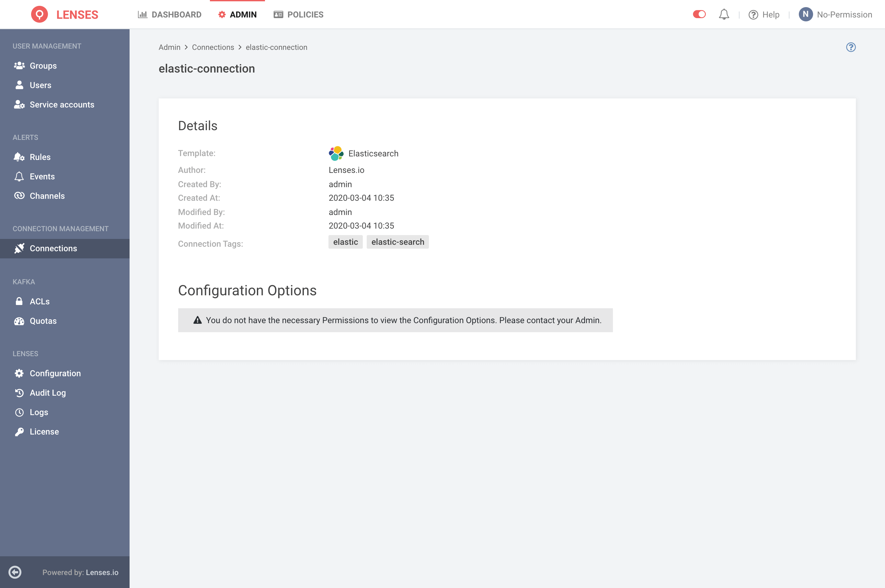The image size is (885, 588).
Task: Click the elastic connection tag
Action: 345,242
